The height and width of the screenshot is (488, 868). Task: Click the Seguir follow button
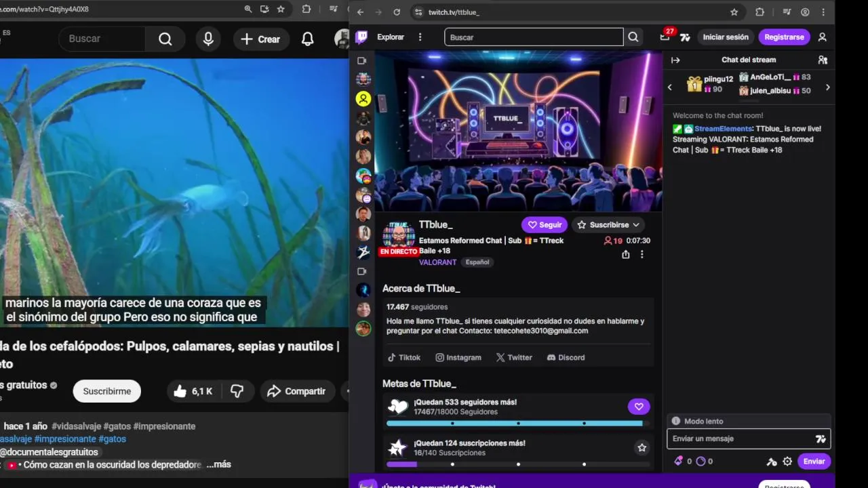pyautogui.click(x=545, y=225)
